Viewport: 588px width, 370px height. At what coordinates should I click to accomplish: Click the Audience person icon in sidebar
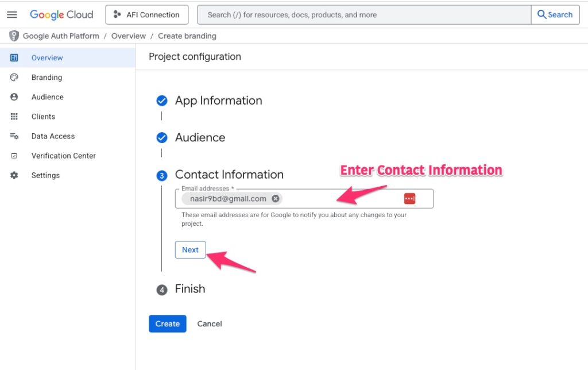pyautogui.click(x=14, y=97)
